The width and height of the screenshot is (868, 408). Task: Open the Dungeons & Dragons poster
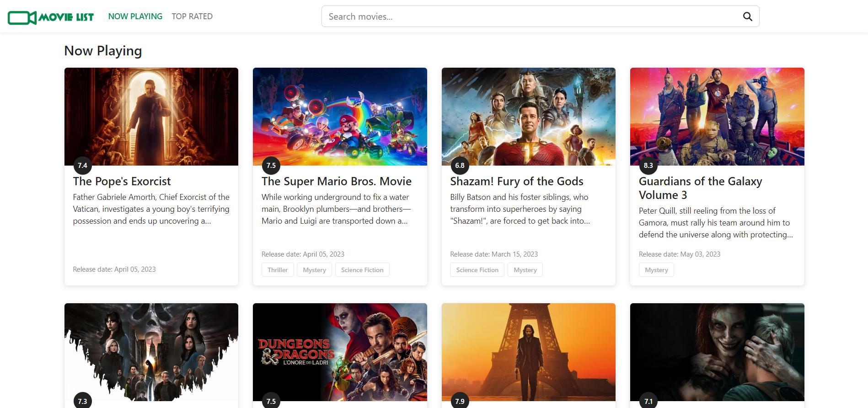[340, 352]
